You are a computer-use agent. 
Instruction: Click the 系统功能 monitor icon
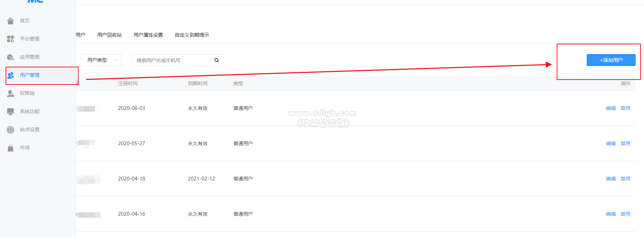10,111
